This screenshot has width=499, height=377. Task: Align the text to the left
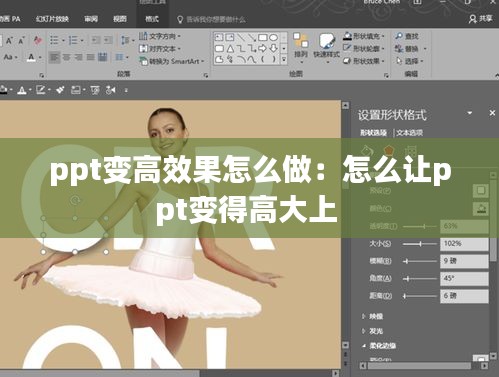54,57
